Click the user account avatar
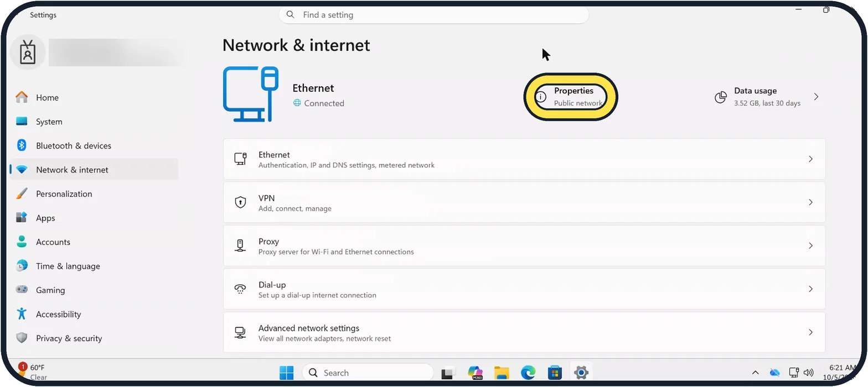Screen dimensions: 868x387 28,52
